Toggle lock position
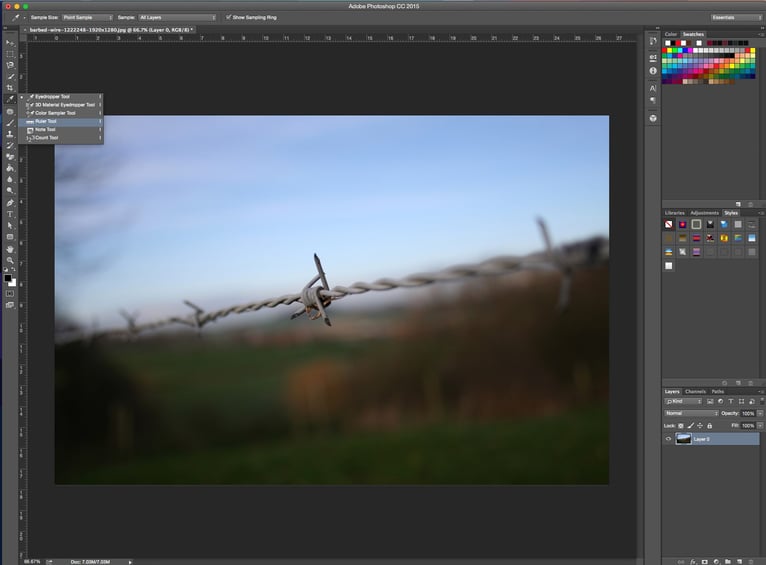Viewport: 766px width, 565px height. click(x=700, y=426)
